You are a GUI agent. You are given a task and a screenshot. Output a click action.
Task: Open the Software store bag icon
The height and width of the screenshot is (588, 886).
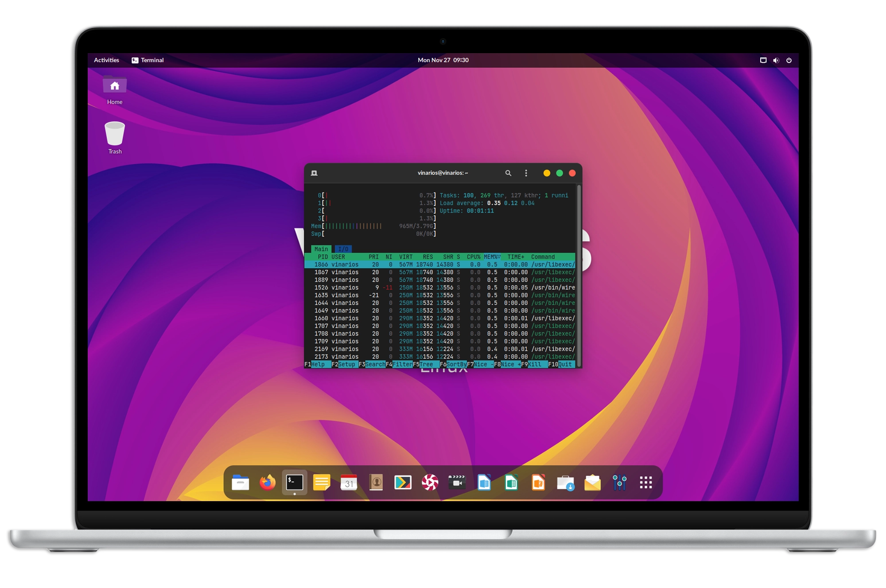[565, 483]
